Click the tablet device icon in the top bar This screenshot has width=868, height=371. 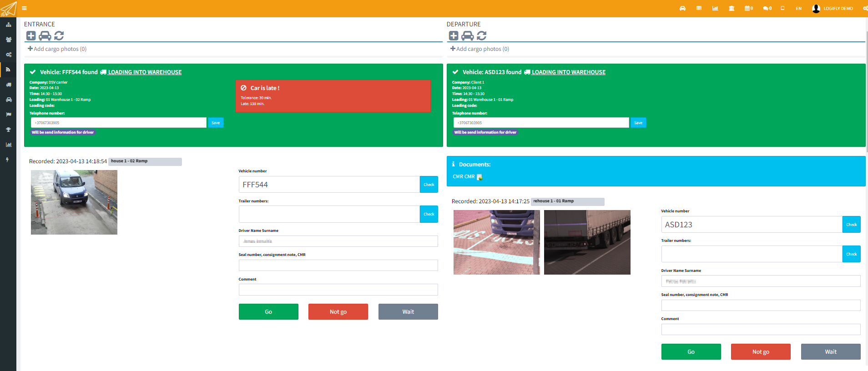click(x=782, y=8)
